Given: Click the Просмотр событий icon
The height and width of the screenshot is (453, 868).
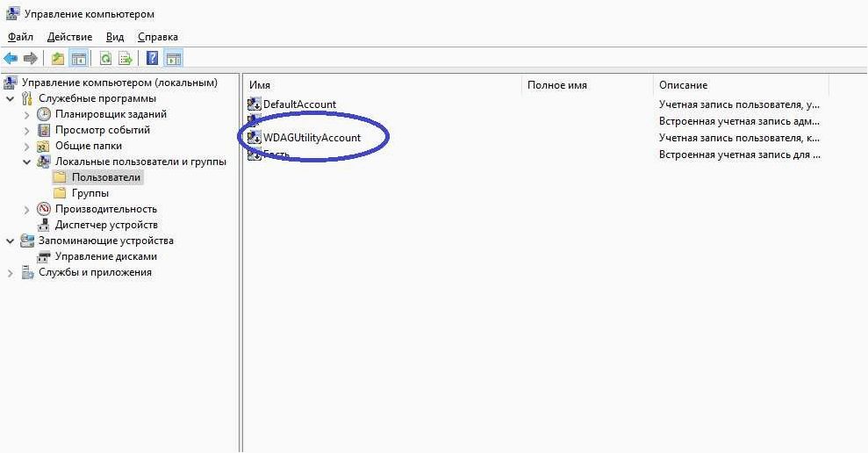Looking at the screenshot, I should [44, 130].
